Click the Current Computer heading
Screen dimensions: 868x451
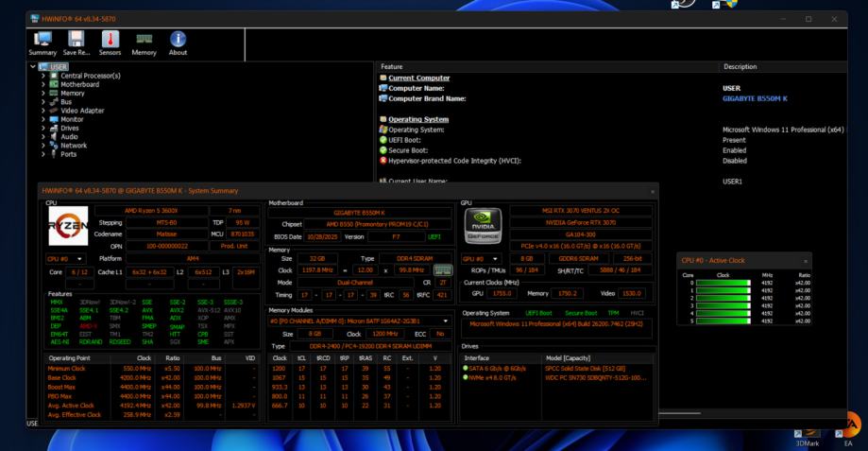click(x=419, y=78)
